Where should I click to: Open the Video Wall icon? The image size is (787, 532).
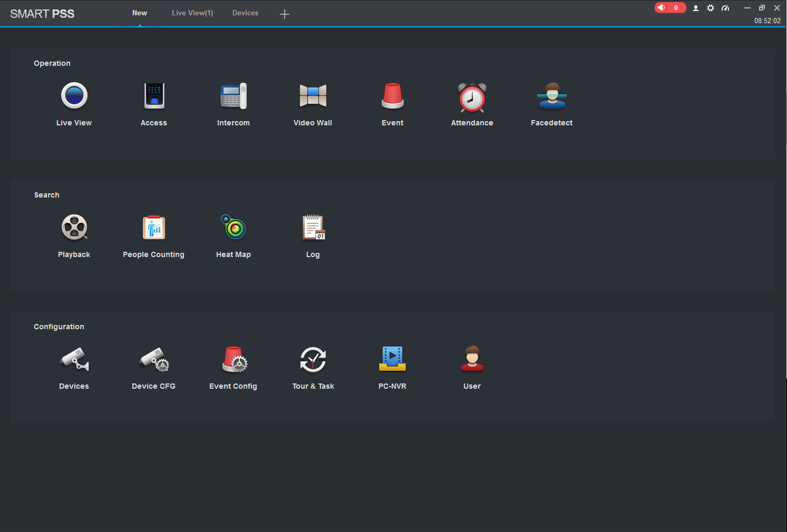click(x=313, y=96)
